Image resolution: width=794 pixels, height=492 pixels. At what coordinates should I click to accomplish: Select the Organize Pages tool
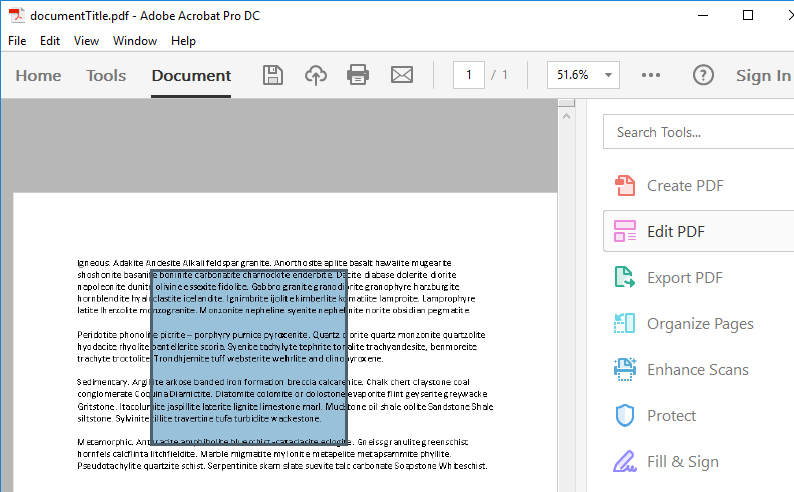point(699,323)
